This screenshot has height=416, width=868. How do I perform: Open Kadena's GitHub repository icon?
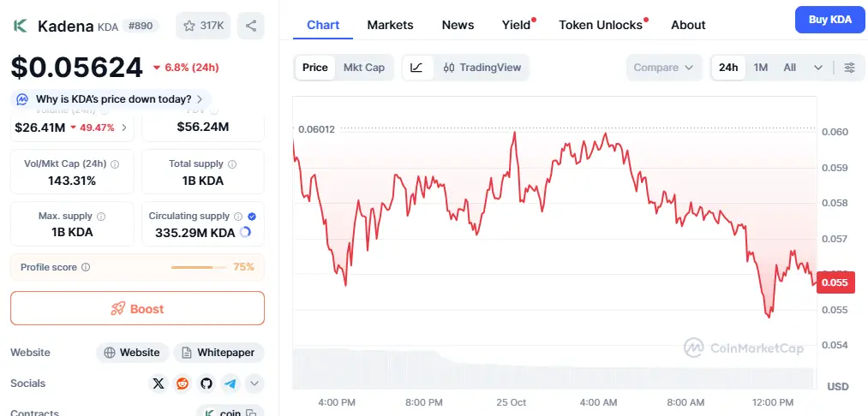coord(206,383)
